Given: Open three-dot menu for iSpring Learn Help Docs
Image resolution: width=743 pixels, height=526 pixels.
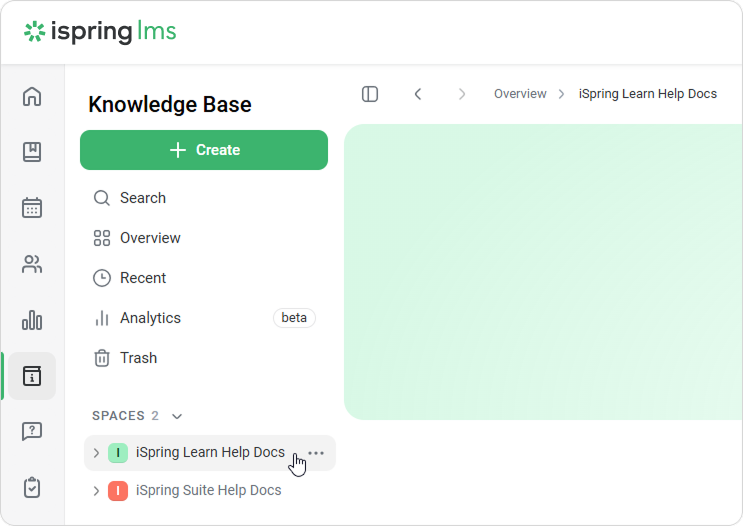Looking at the screenshot, I should pos(316,453).
